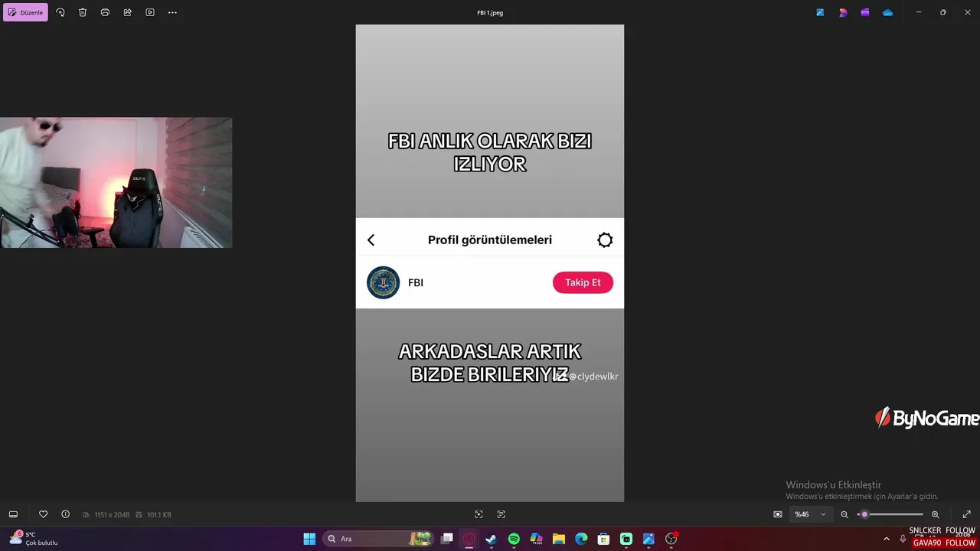
Task: Toggle the filmstrip view icon
Action: (x=13, y=514)
